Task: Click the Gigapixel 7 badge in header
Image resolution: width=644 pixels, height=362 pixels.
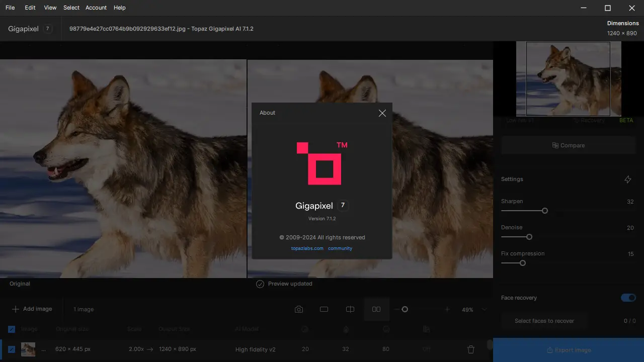Action: pos(47,29)
